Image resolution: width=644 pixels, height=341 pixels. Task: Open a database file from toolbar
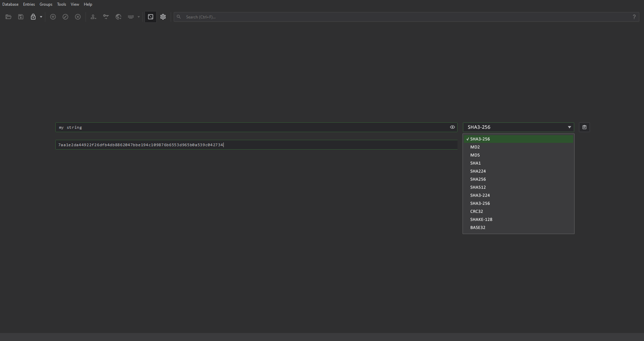point(8,17)
